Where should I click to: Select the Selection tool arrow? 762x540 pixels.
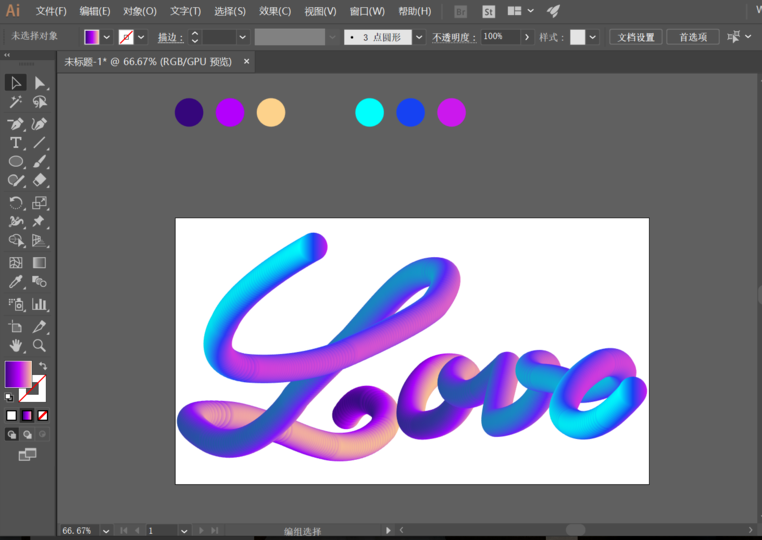tap(16, 83)
